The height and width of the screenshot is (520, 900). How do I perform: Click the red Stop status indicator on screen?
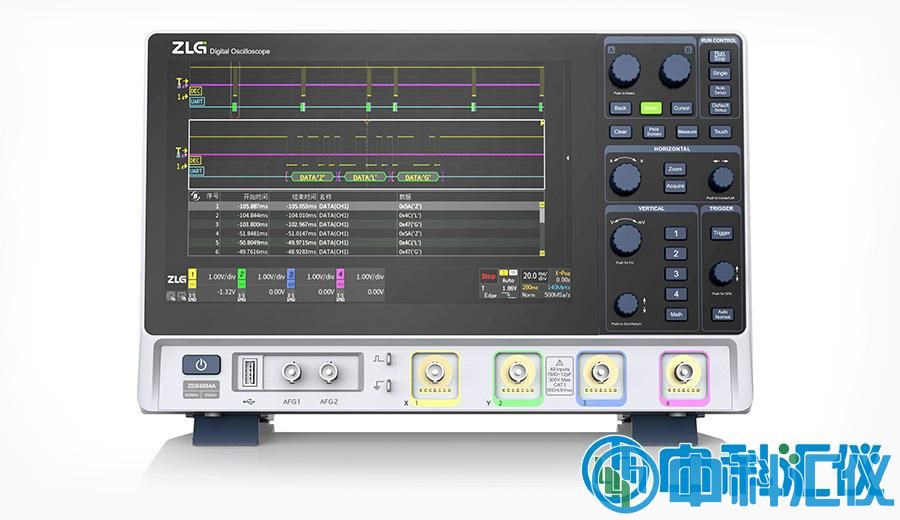tap(488, 275)
